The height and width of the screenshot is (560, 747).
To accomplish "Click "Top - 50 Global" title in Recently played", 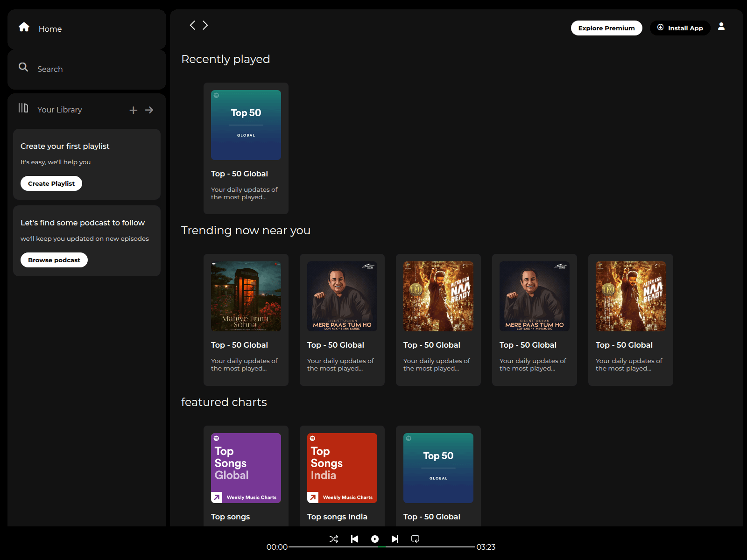I will coord(240,174).
